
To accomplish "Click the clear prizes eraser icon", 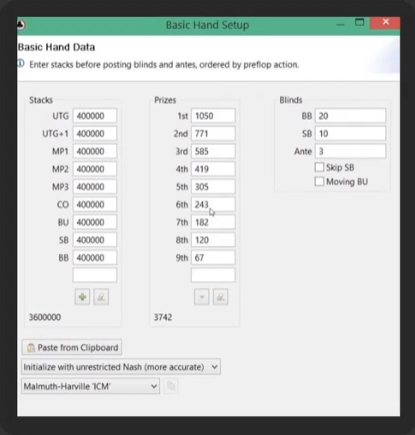I will (x=220, y=297).
